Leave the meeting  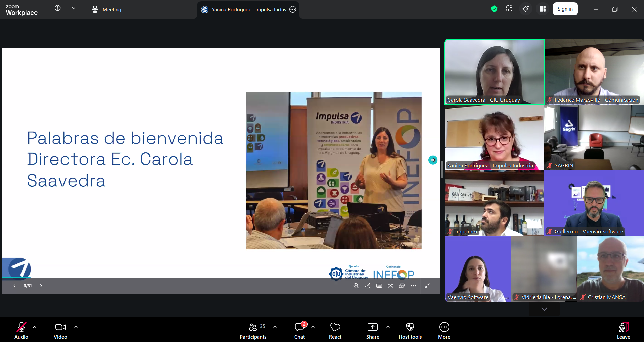(623, 331)
